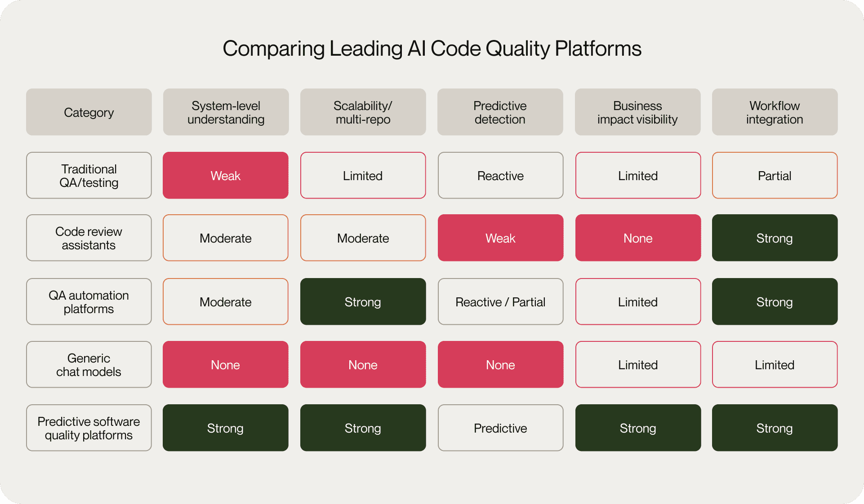Select the 'Reactive / Partial' cell
The image size is (864, 504).
tap(500, 302)
